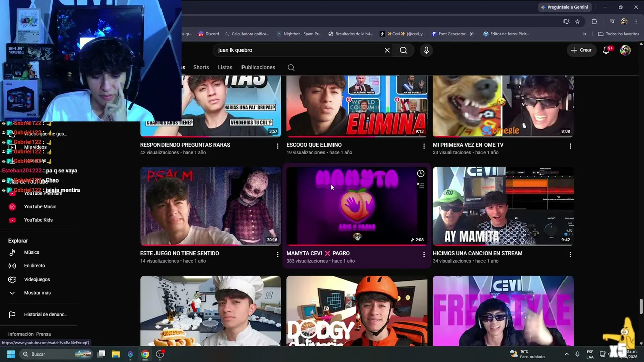Open Editor de fotos Pixlr bookmark
The image size is (644, 362).
(x=506, y=34)
